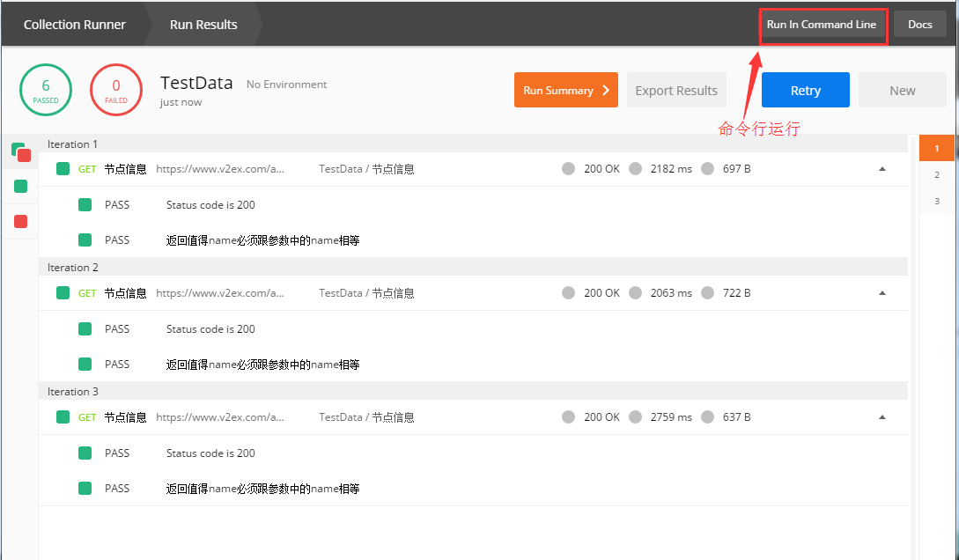The height and width of the screenshot is (560, 959).
Task: Filter by failed tests red icon
Action: (21, 221)
